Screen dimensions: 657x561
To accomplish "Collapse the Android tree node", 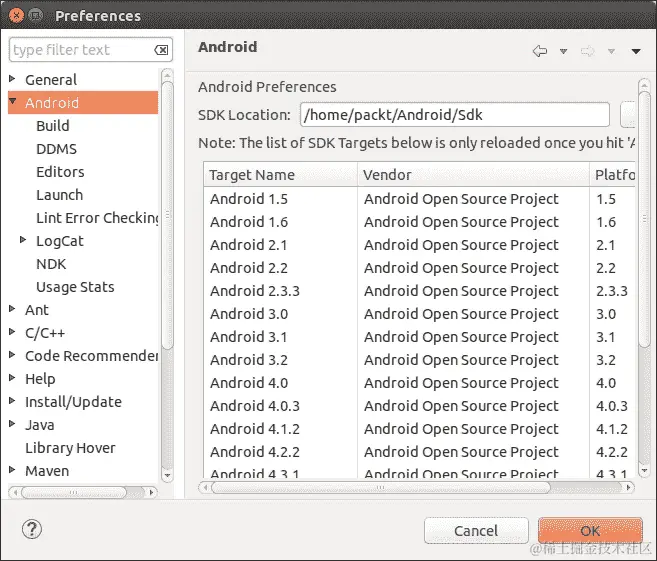I will point(13,101).
